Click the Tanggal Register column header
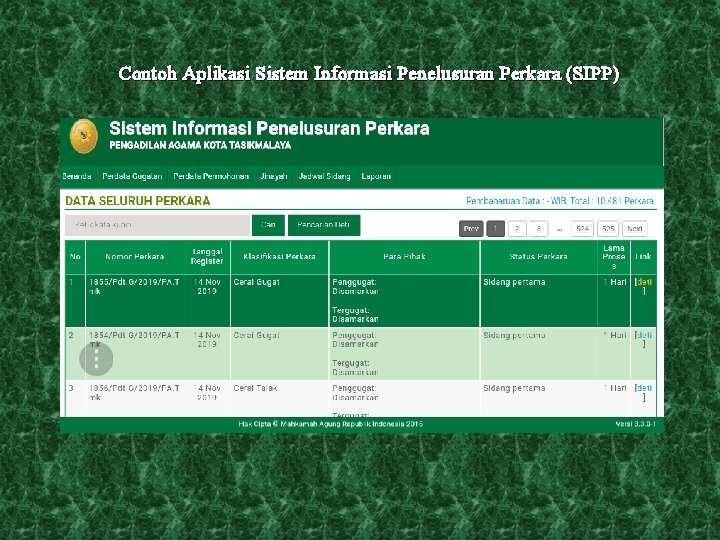Screen dimensions: 720x540 pos(207,256)
